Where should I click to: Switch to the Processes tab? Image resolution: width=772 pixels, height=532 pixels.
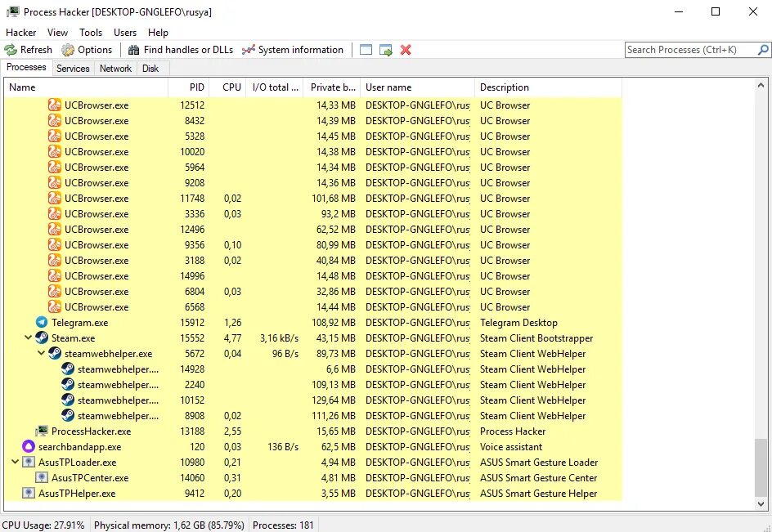point(26,68)
